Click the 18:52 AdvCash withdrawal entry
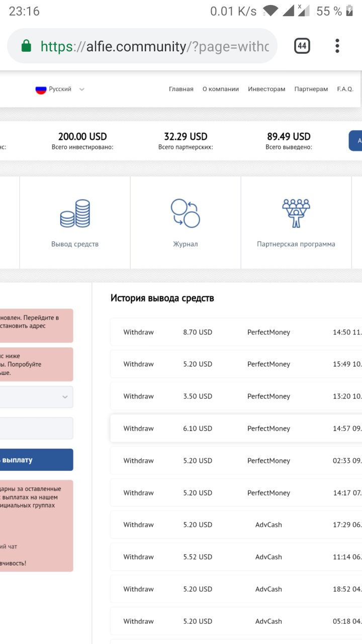362x644 pixels. click(x=236, y=589)
